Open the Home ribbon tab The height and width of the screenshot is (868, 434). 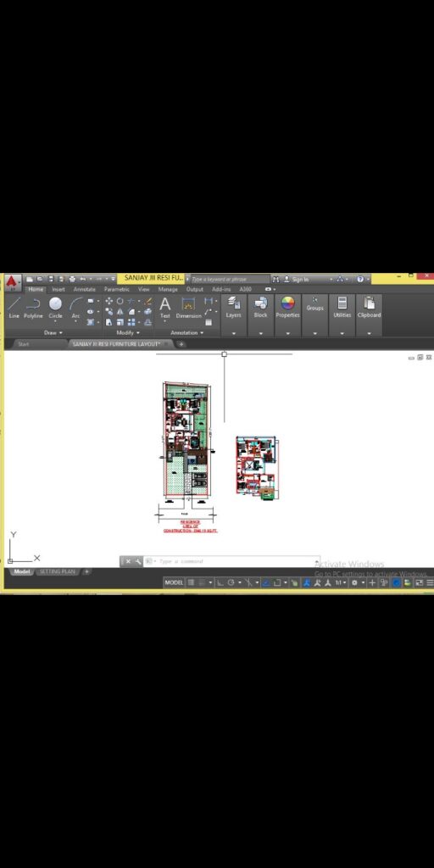[x=36, y=289]
